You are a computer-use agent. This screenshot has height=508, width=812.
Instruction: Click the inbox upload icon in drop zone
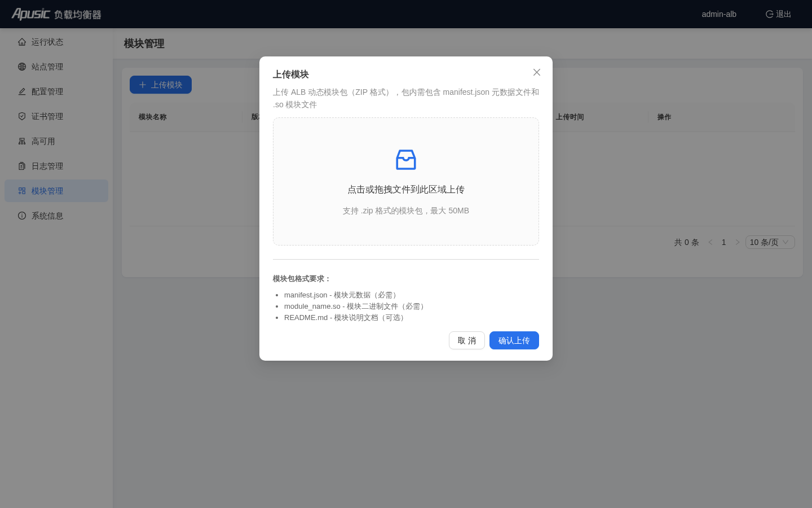click(x=406, y=160)
